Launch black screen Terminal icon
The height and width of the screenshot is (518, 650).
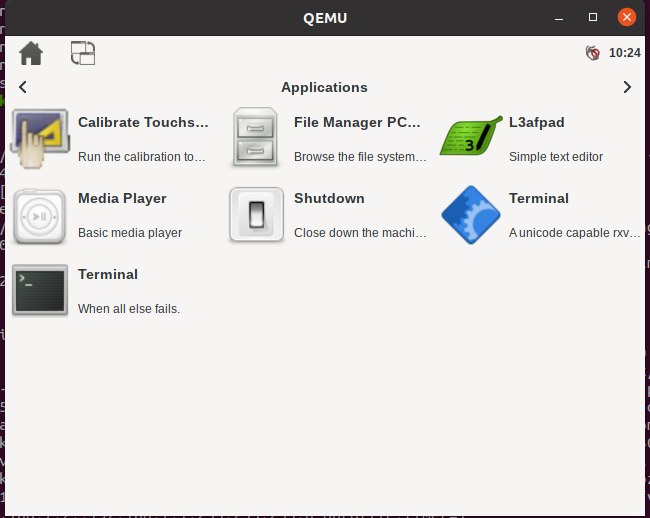click(40, 290)
